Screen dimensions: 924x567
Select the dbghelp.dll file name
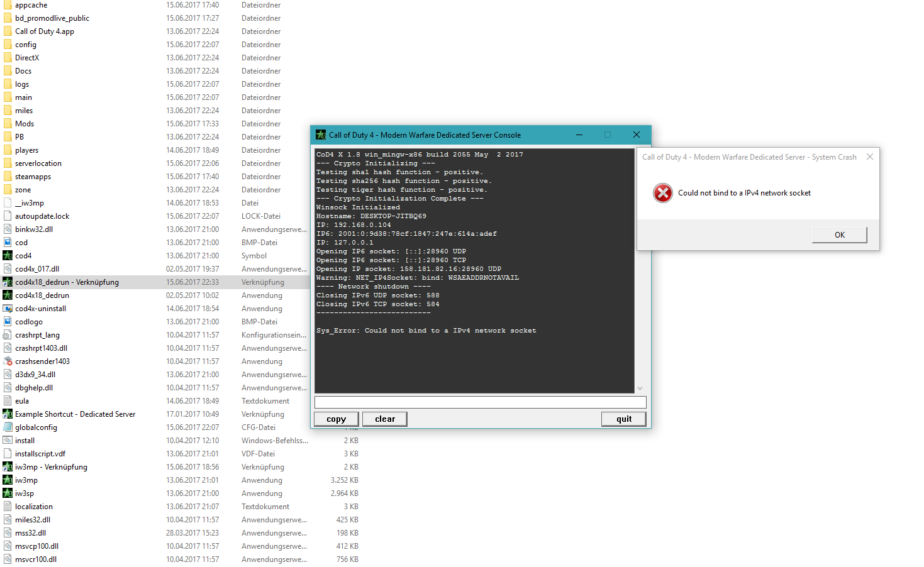34,388
